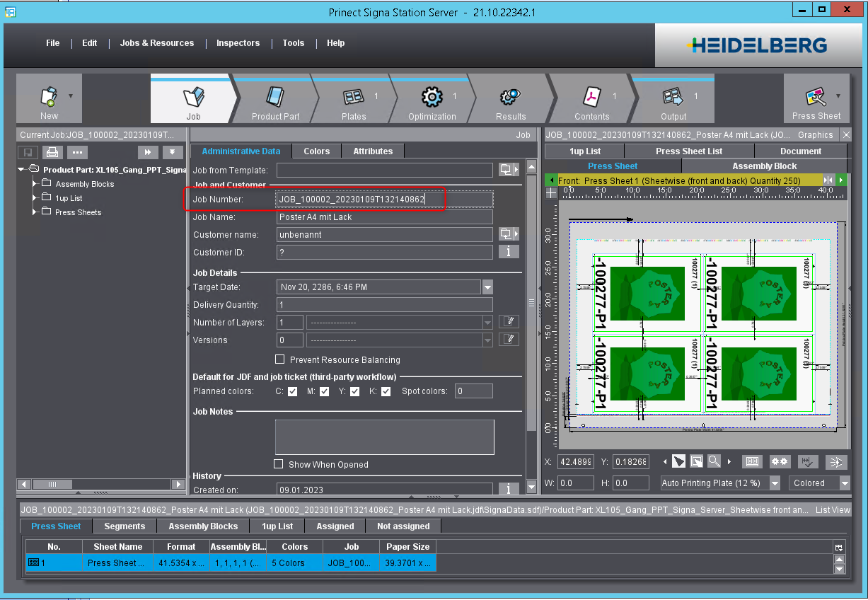868x600 pixels.
Task: Click the disabled save disk icon
Action: pos(28,152)
